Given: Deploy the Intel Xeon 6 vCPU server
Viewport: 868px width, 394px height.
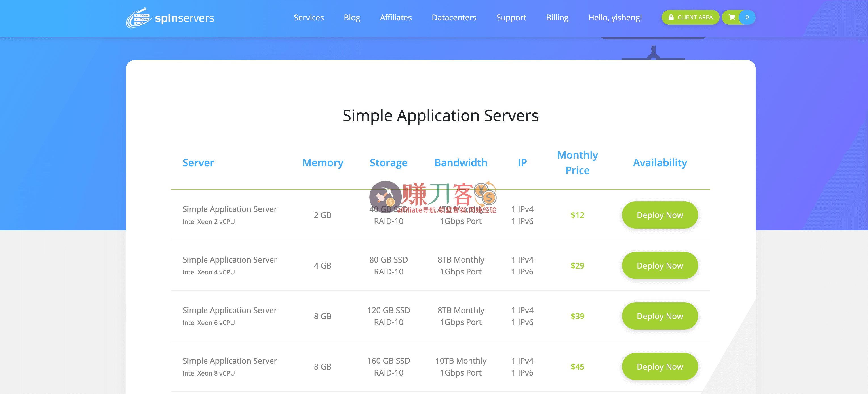Looking at the screenshot, I should click(x=660, y=316).
